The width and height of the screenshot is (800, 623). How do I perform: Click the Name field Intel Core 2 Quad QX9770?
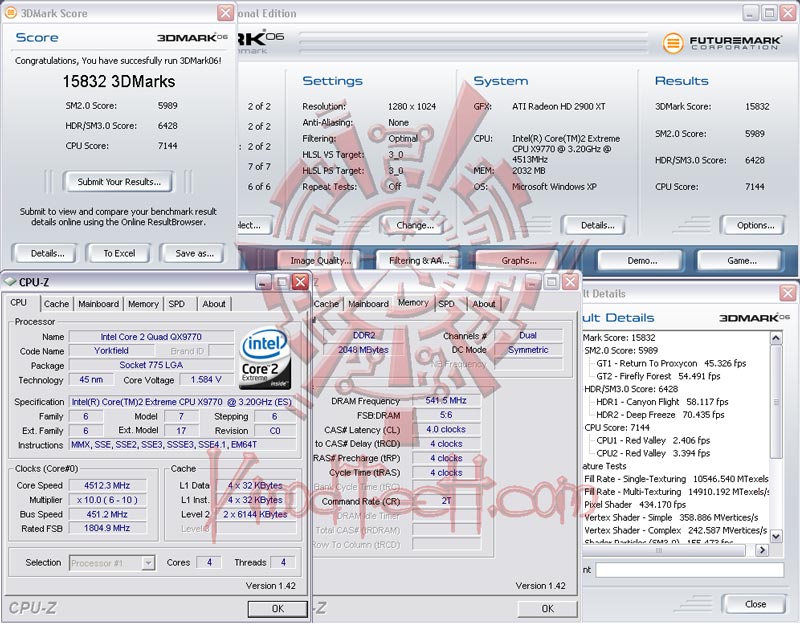(x=151, y=337)
